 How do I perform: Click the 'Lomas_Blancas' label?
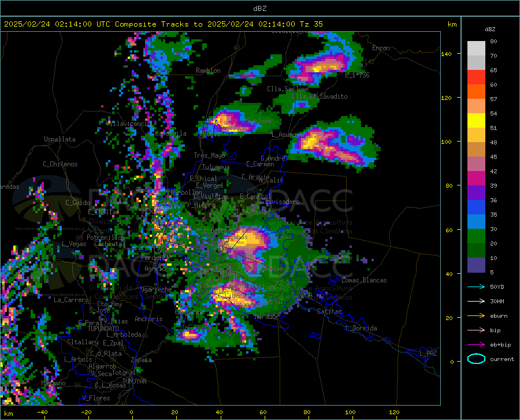coord(364,280)
